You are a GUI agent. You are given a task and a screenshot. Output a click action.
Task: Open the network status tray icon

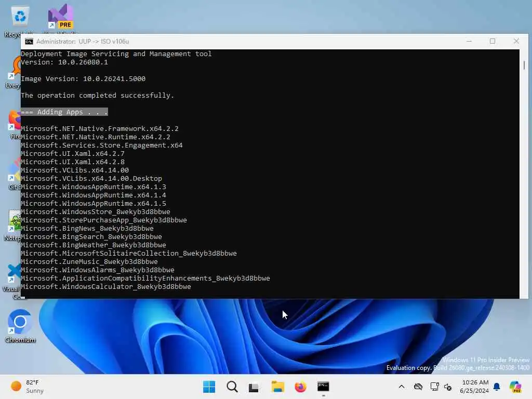point(434,387)
